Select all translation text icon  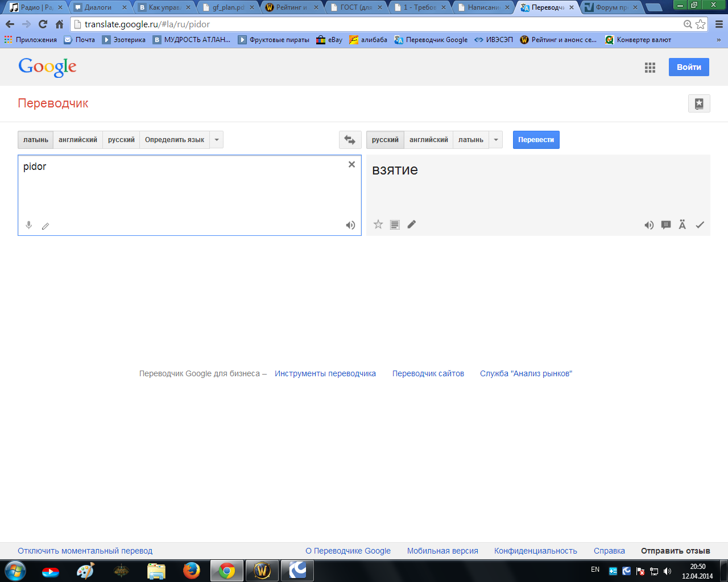tap(395, 225)
